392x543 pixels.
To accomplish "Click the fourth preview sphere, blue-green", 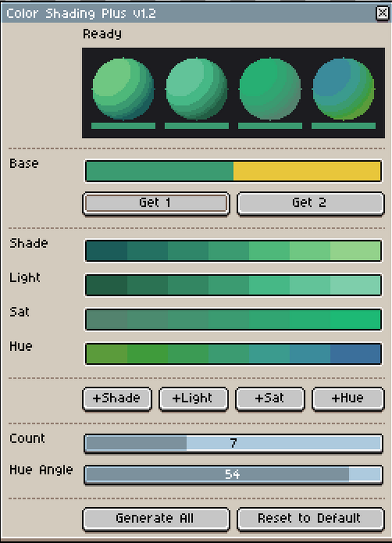I will pos(344,89).
